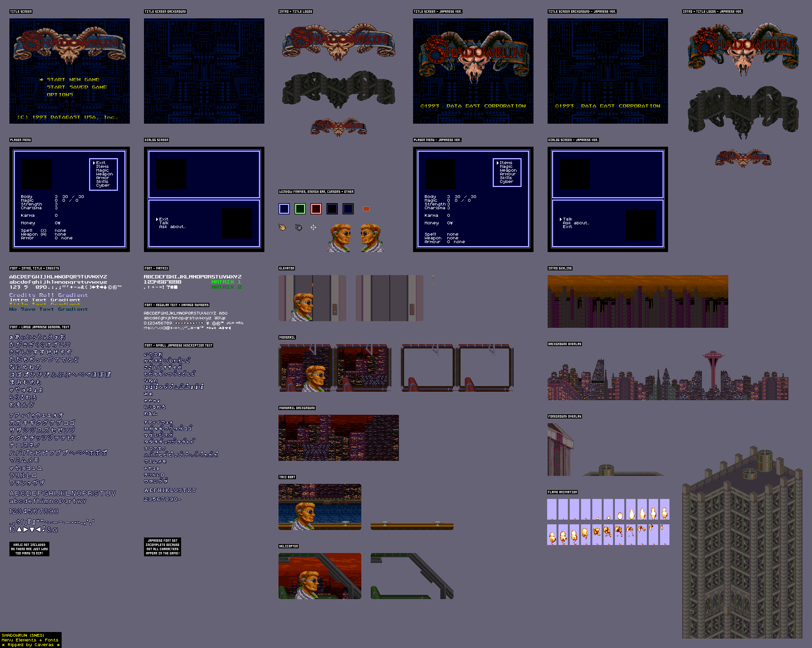The width and height of the screenshot is (812, 648).
Task: Click the Monorail Background image
Action: [x=339, y=437]
